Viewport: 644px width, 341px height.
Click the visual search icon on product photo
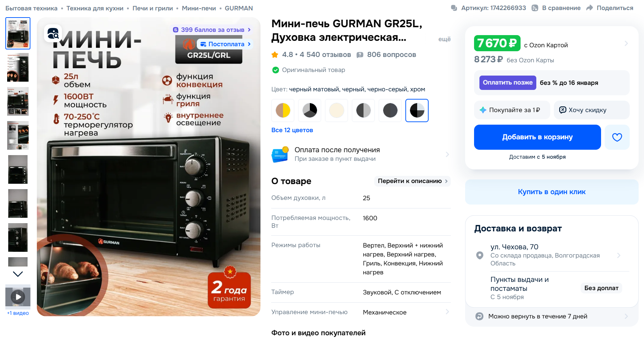[x=53, y=33]
